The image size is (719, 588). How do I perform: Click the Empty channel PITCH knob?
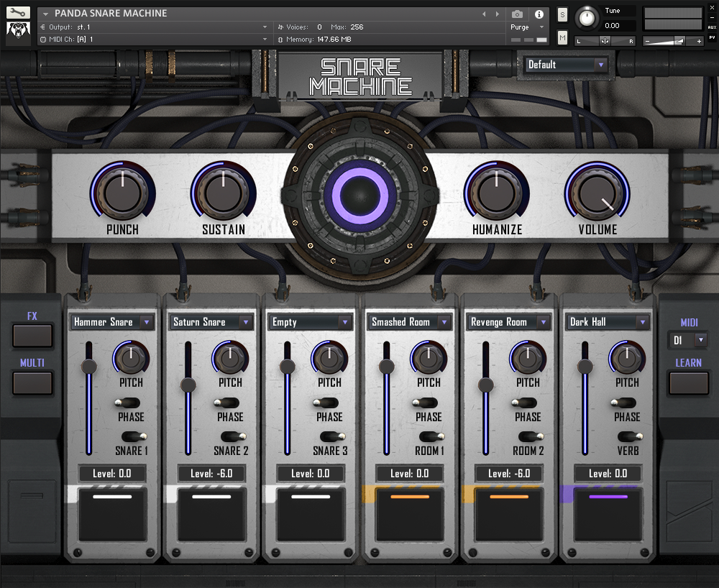(x=329, y=358)
